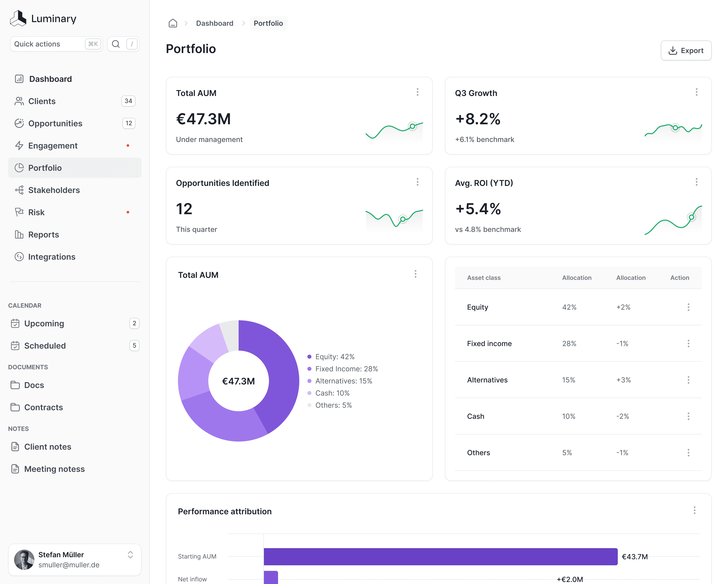Open Integrations via its circular icon
728x584 pixels.
(19, 257)
